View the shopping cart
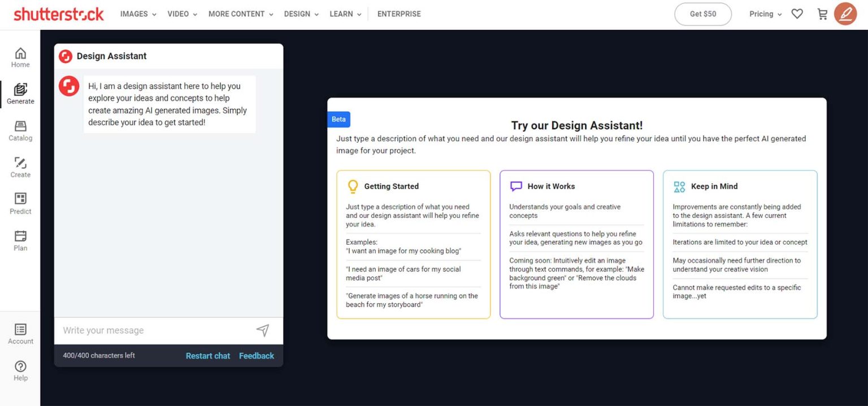Viewport: 868px width, 406px height. (822, 14)
